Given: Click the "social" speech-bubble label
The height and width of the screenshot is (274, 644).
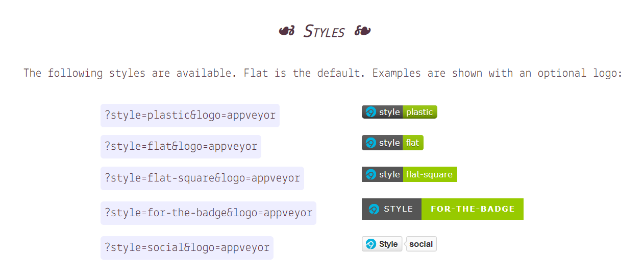Looking at the screenshot, I should click(421, 244).
